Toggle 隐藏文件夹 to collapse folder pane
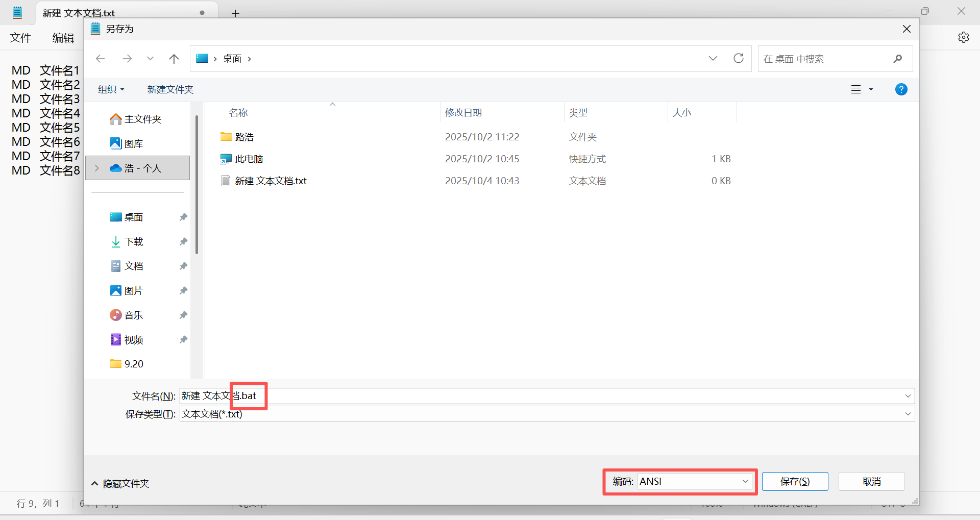This screenshot has height=520, width=980. tap(120, 483)
